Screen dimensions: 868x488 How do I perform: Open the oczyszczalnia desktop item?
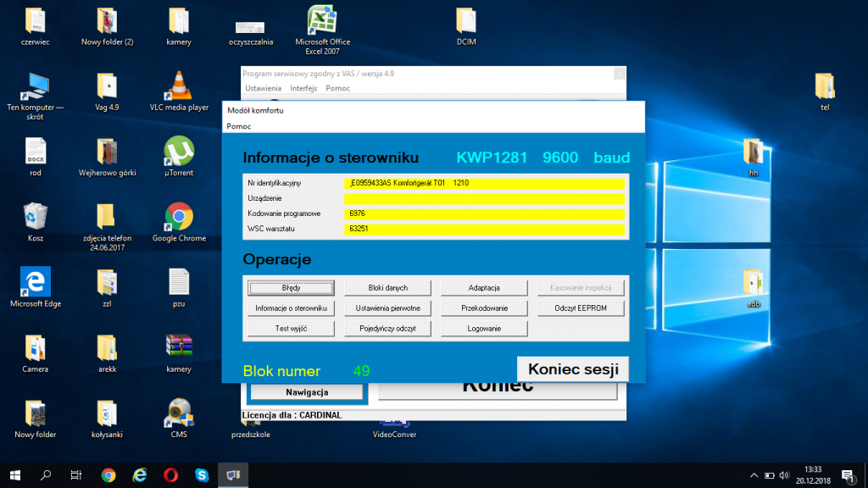click(x=250, y=26)
